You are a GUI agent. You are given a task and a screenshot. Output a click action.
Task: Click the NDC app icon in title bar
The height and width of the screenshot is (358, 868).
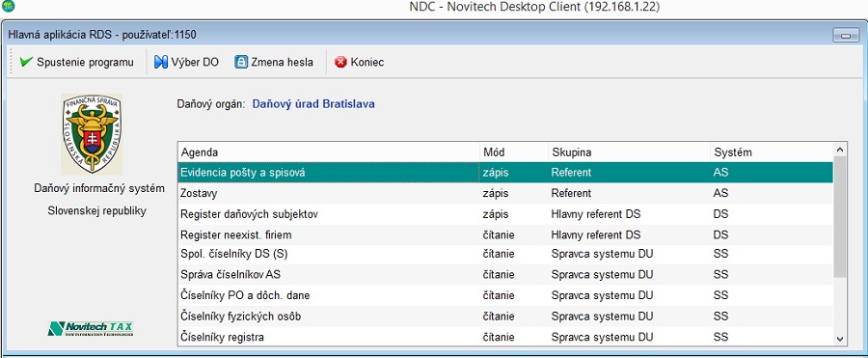click(9, 7)
